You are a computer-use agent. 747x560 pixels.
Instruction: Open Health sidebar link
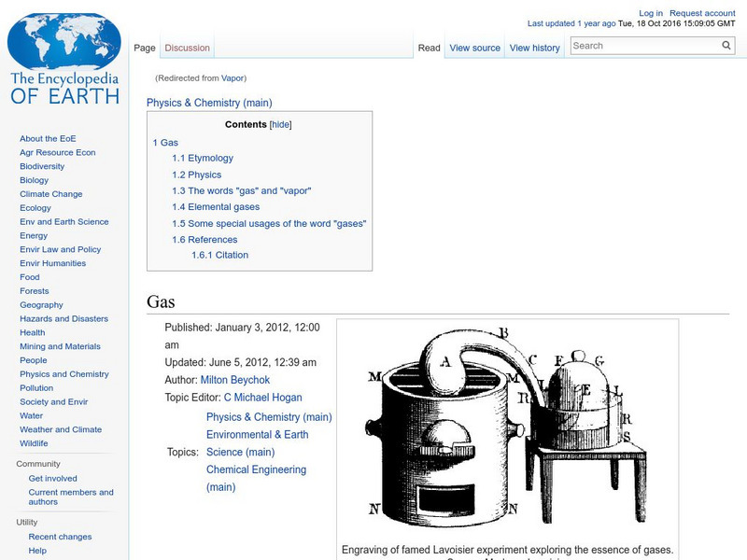tap(33, 332)
